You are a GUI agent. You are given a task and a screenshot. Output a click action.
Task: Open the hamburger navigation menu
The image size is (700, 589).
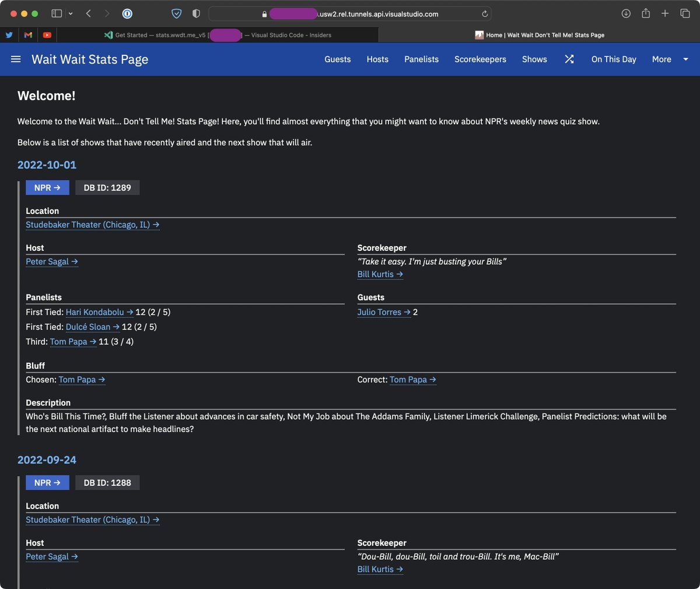(16, 59)
